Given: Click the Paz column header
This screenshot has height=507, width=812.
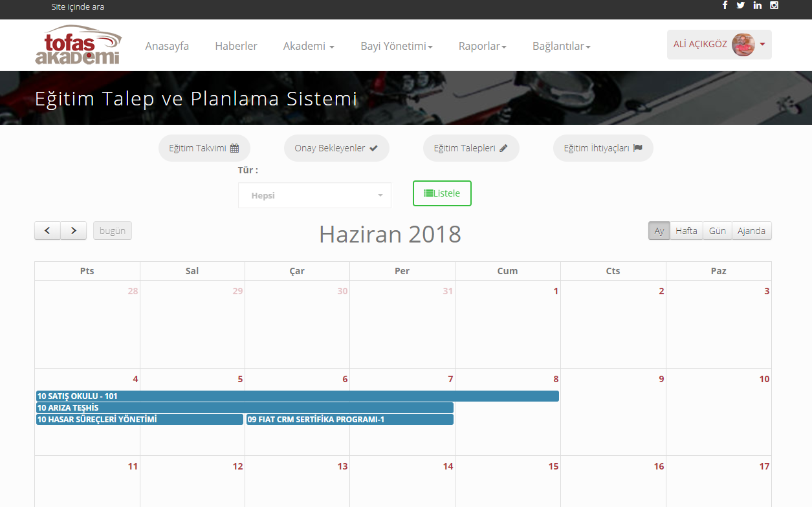Looking at the screenshot, I should tap(718, 271).
